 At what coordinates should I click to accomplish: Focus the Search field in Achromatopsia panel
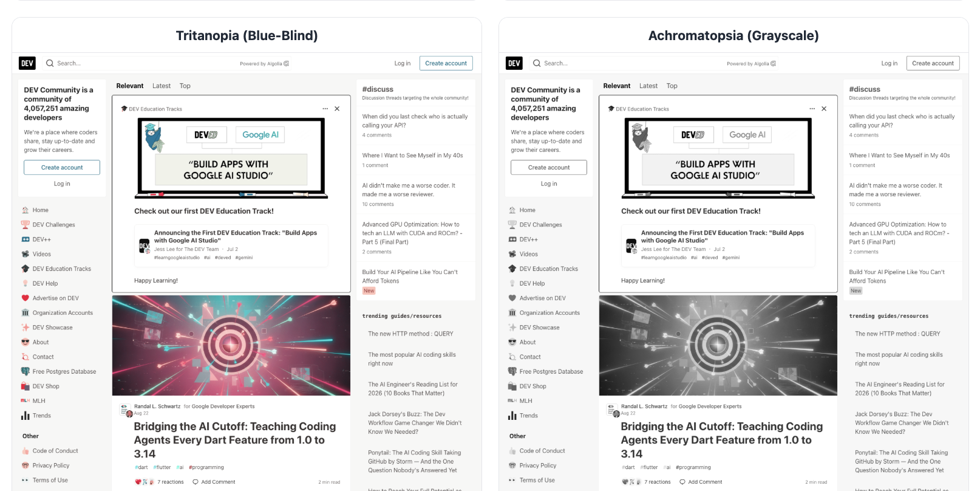(654, 63)
